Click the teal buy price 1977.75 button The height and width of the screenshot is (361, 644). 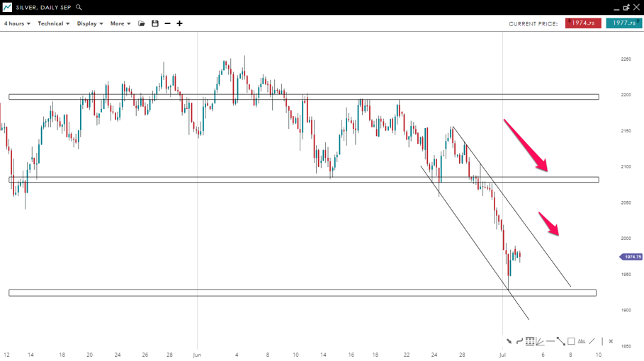[623, 23]
